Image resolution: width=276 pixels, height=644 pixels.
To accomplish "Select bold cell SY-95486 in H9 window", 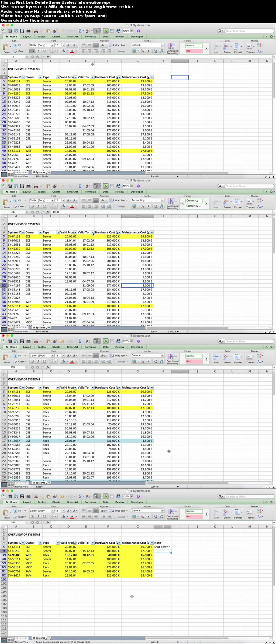I will click(x=16, y=555).
